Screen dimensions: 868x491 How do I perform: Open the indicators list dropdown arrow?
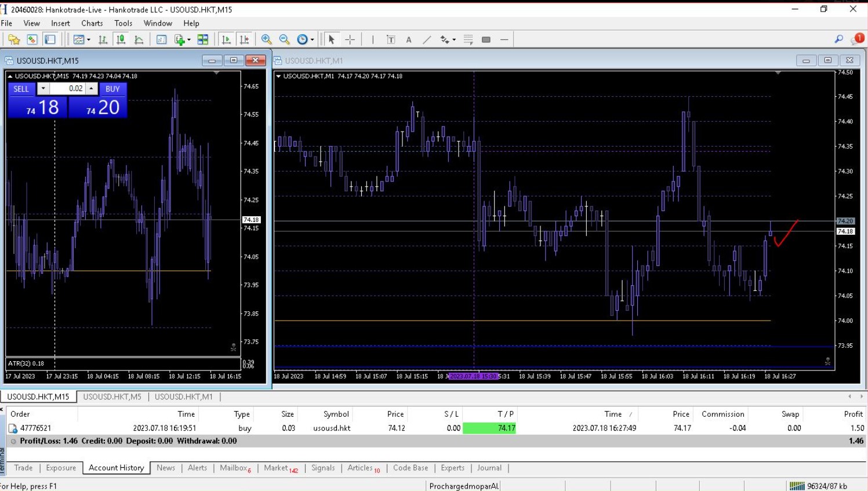[188, 40]
